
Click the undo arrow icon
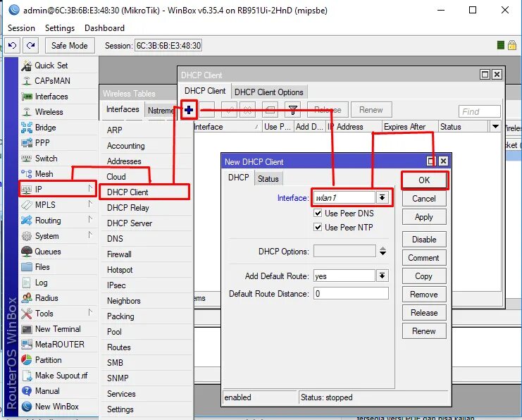pos(12,45)
